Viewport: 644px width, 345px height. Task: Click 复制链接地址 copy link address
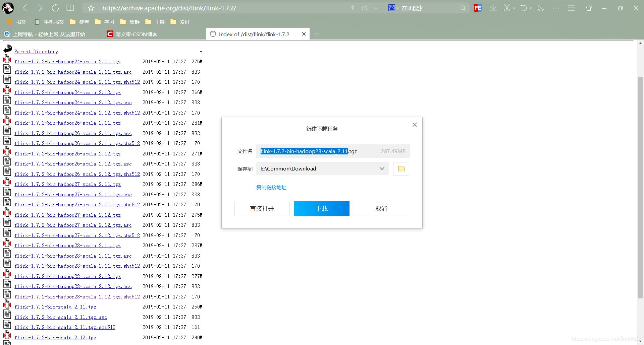(x=271, y=187)
